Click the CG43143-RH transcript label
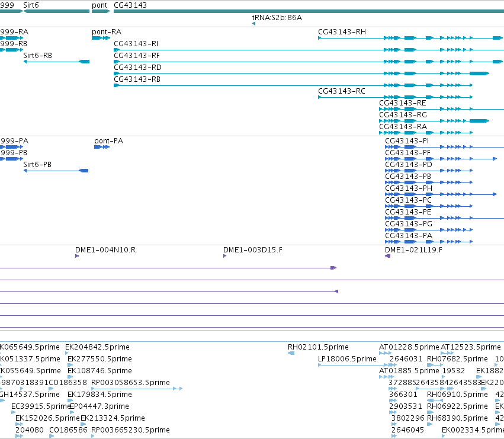 tap(342, 32)
